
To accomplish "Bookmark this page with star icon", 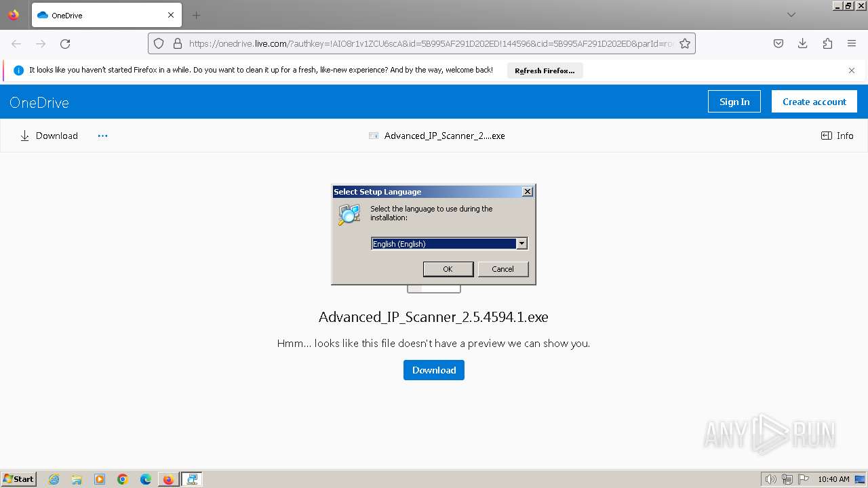I will coord(685,43).
